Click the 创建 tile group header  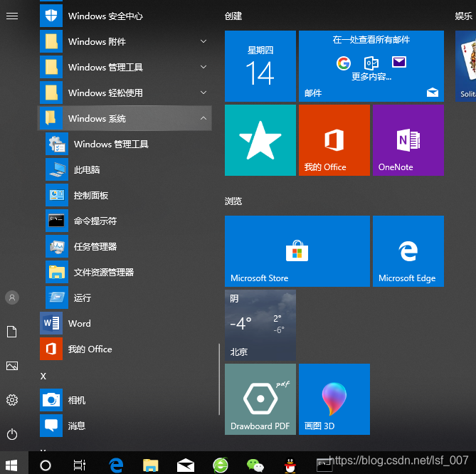[x=233, y=16]
